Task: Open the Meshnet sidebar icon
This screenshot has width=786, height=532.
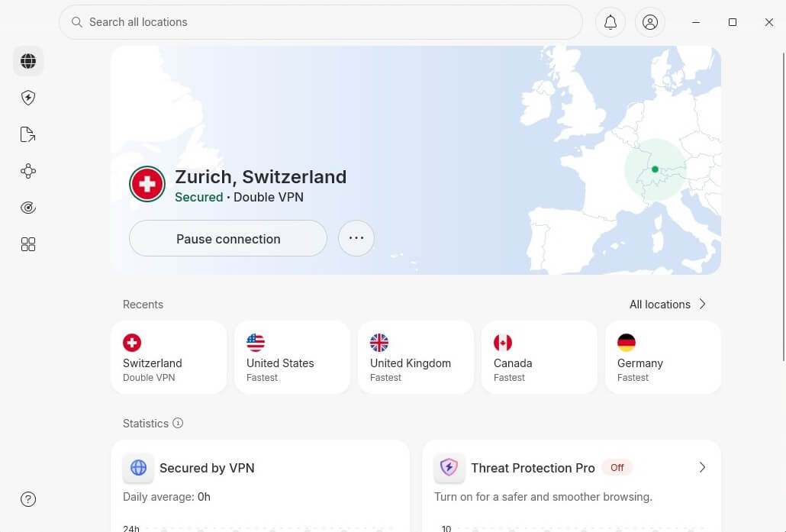Action: (28, 171)
